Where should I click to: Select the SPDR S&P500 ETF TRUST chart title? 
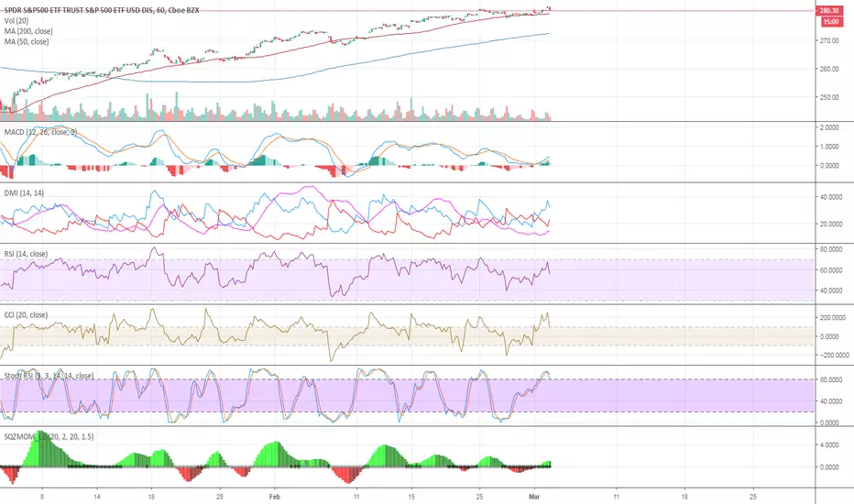tap(102, 10)
